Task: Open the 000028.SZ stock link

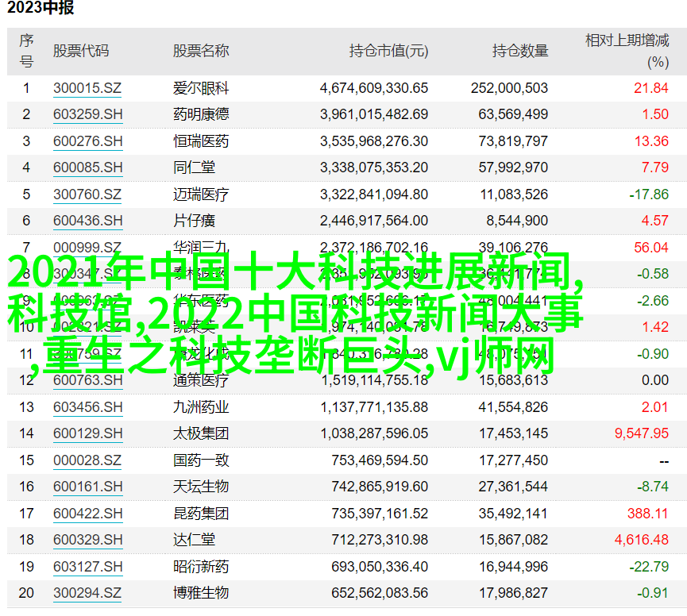Action: 87,460
